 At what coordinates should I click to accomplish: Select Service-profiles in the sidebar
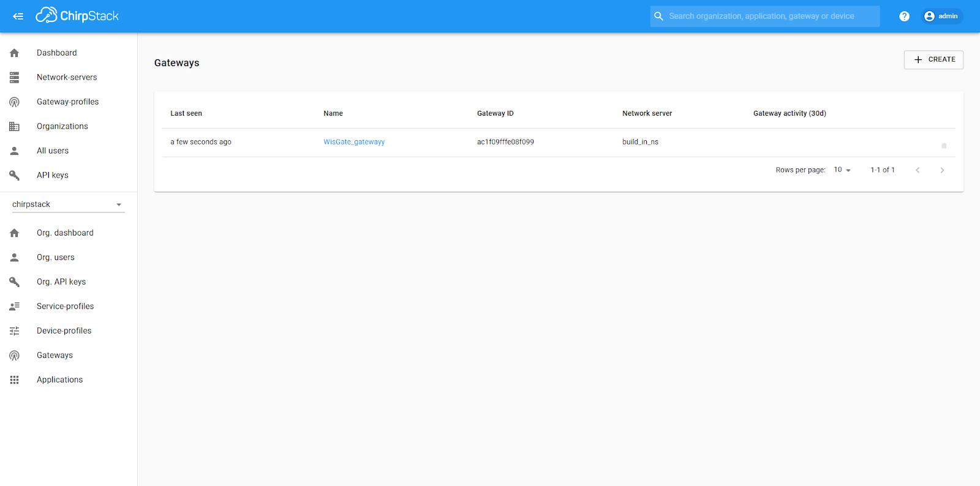click(x=65, y=307)
